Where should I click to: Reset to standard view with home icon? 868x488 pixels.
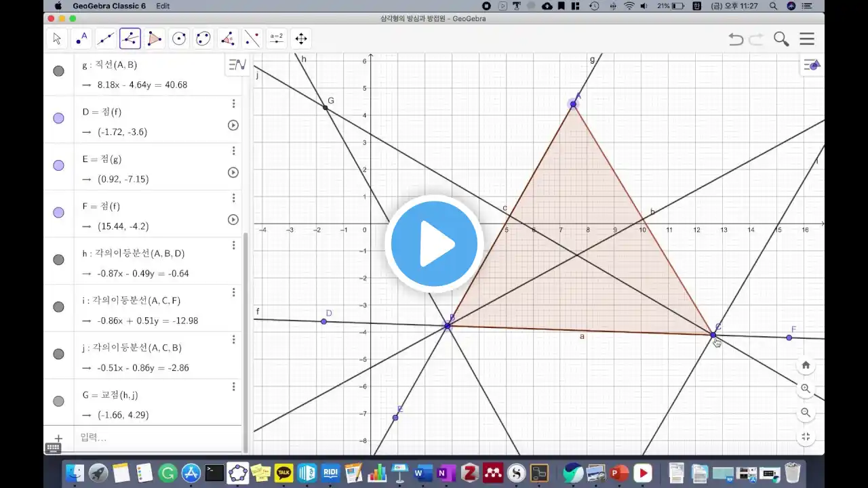806,365
